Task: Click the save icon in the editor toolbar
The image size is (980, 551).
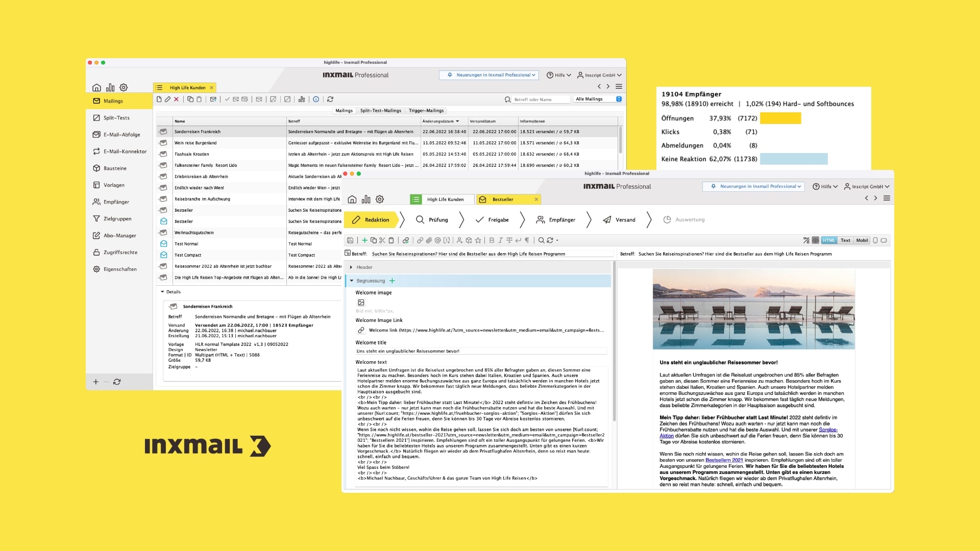Action: (x=350, y=240)
